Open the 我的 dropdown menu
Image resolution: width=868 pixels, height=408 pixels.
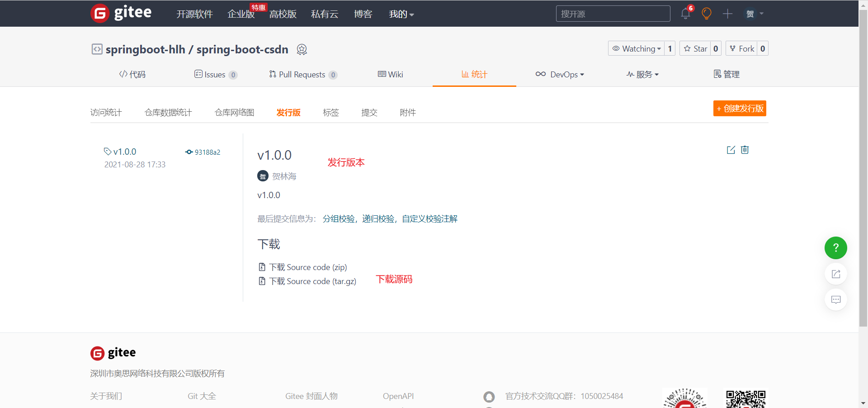(401, 14)
